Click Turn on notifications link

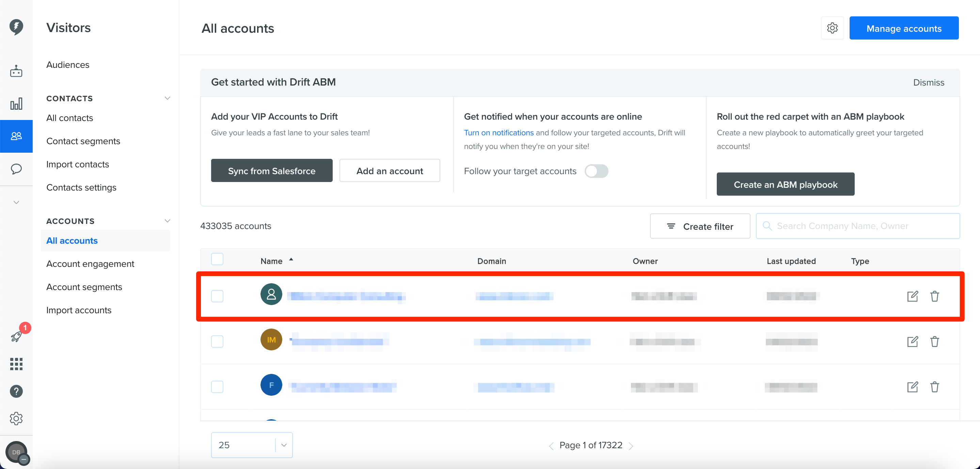(499, 133)
